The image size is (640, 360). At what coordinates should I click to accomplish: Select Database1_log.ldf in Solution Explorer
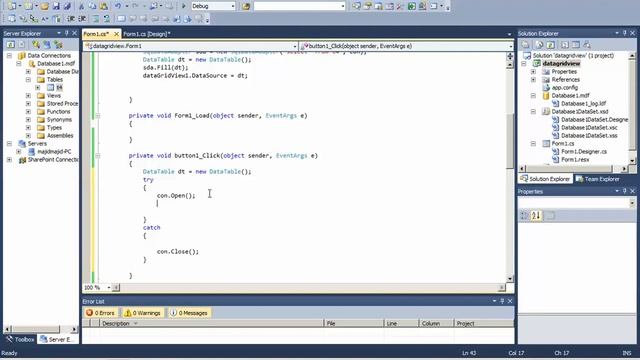tap(583, 104)
